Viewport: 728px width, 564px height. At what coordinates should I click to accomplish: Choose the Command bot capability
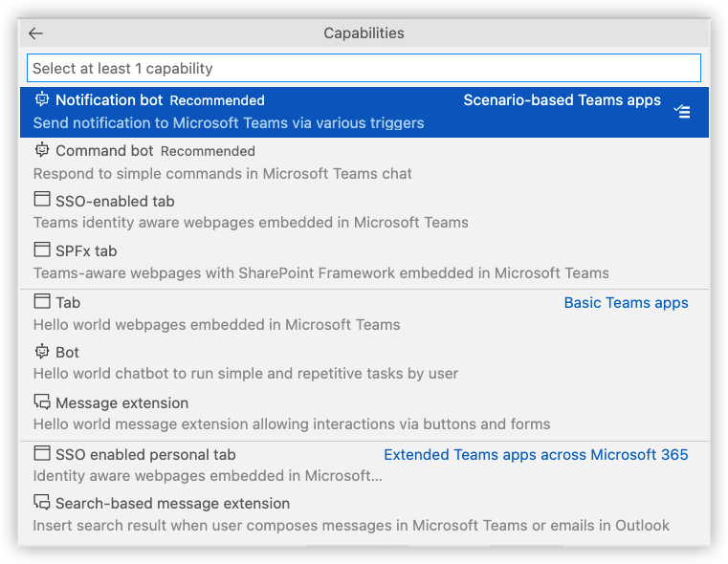[x=364, y=162]
